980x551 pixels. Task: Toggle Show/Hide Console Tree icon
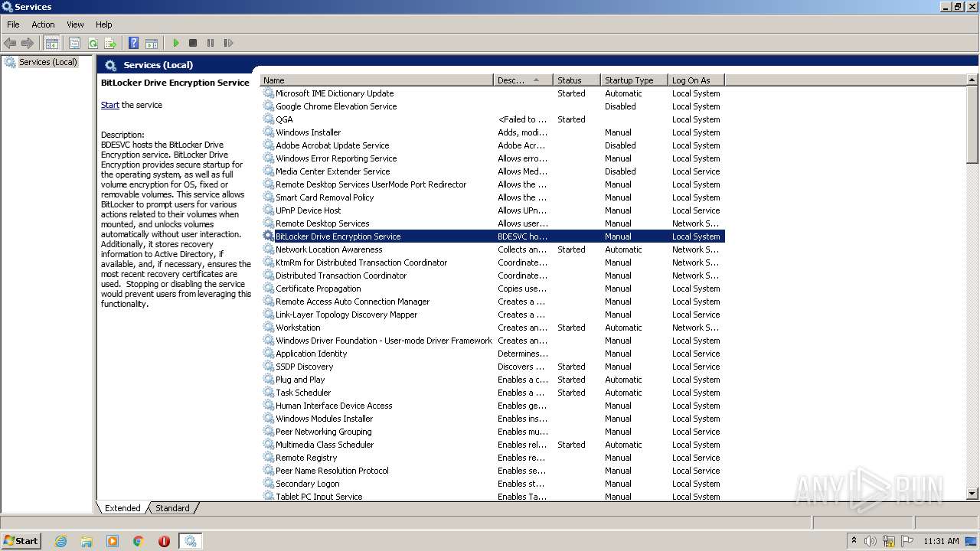click(x=51, y=43)
